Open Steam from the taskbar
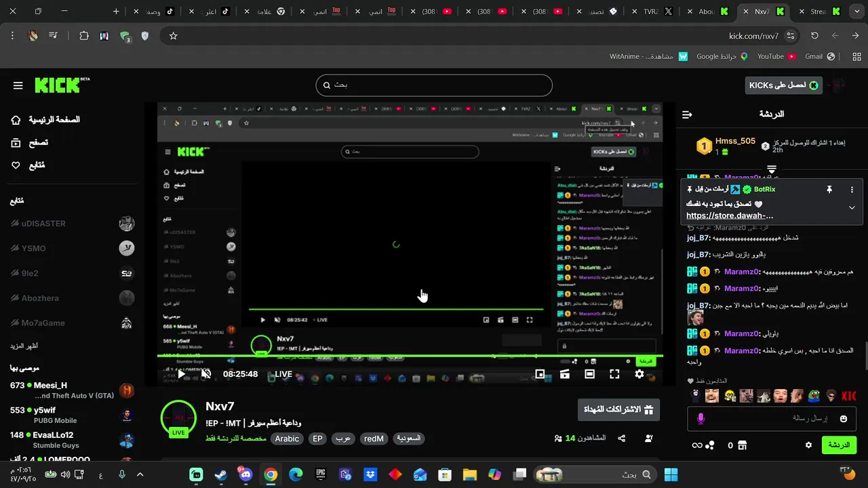The image size is (868, 488). [x=221, y=474]
